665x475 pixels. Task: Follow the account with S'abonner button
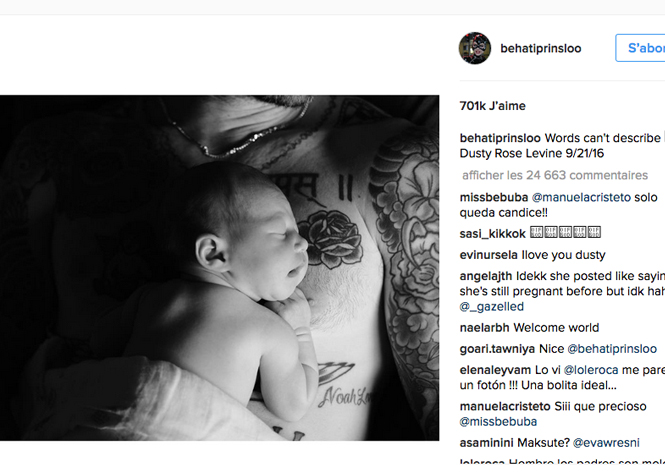pyautogui.click(x=640, y=48)
